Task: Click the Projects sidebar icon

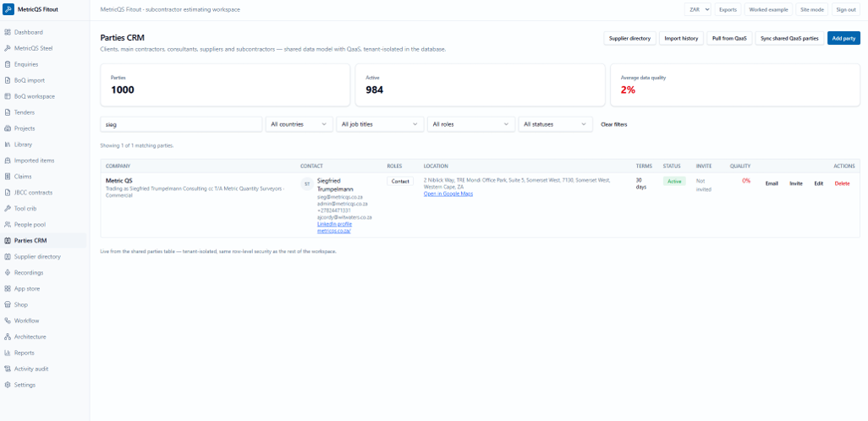Action: pyautogui.click(x=8, y=128)
